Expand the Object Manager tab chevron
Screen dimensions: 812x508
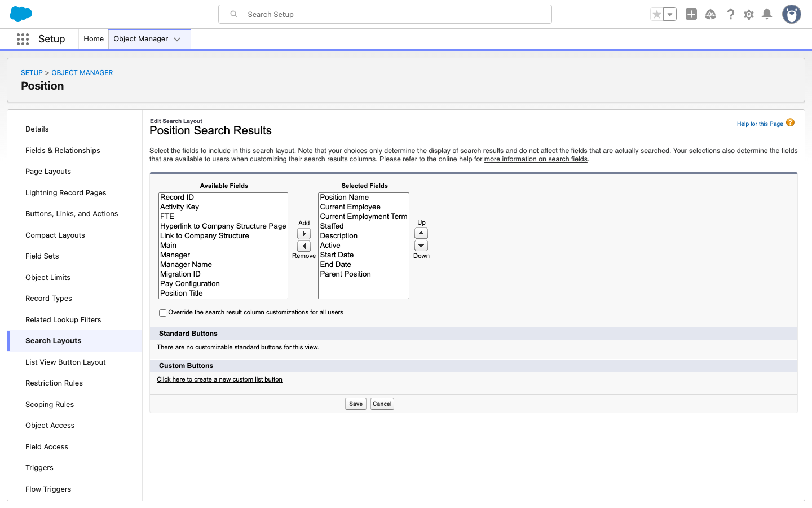coord(177,40)
